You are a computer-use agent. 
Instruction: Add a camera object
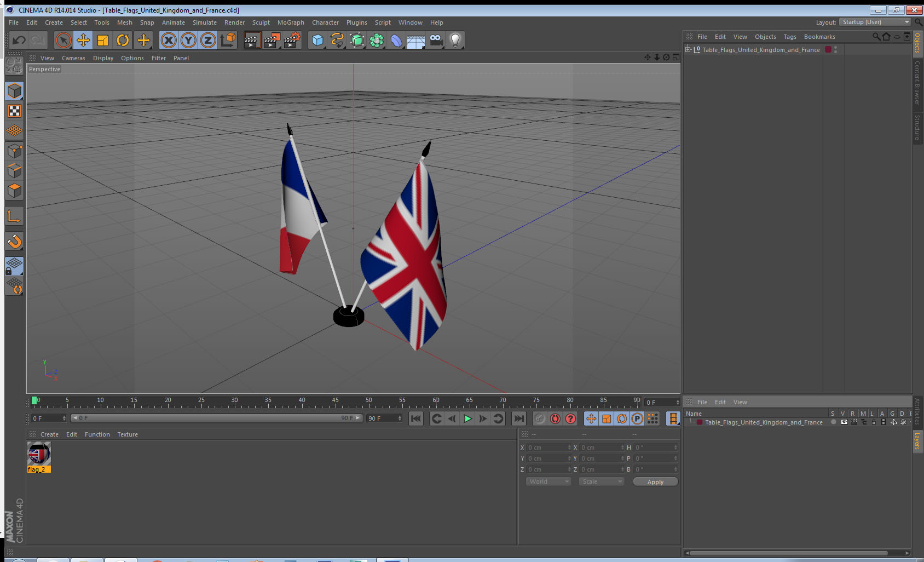coord(436,40)
